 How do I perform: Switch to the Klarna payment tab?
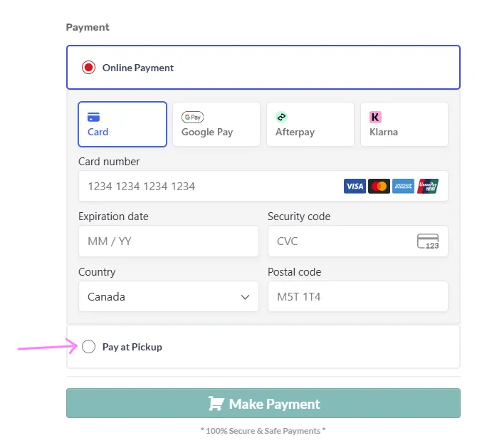click(404, 124)
